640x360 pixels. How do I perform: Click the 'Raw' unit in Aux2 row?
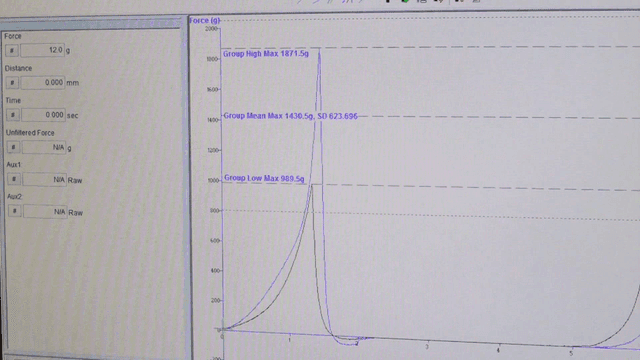[x=76, y=213]
